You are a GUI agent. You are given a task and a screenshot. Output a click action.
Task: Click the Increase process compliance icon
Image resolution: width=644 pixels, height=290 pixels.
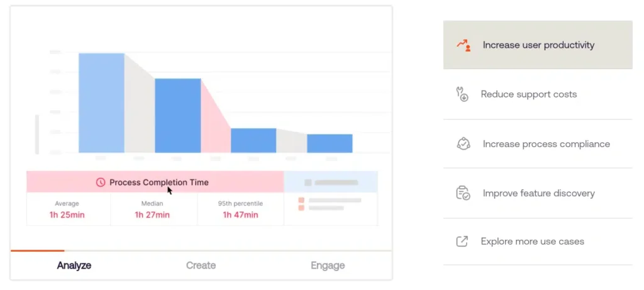pyautogui.click(x=463, y=143)
